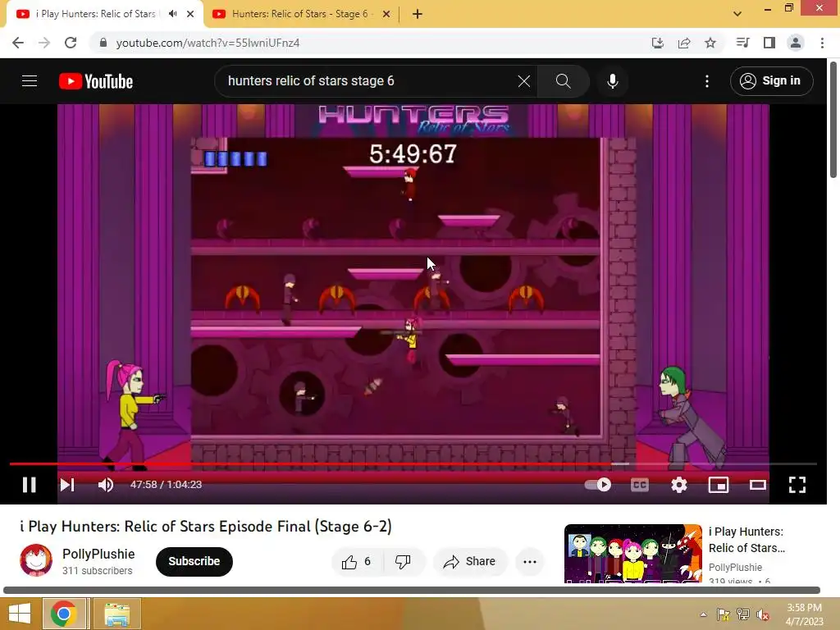
Task: Open suggested video title i Play Hunters
Action: (x=746, y=540)
